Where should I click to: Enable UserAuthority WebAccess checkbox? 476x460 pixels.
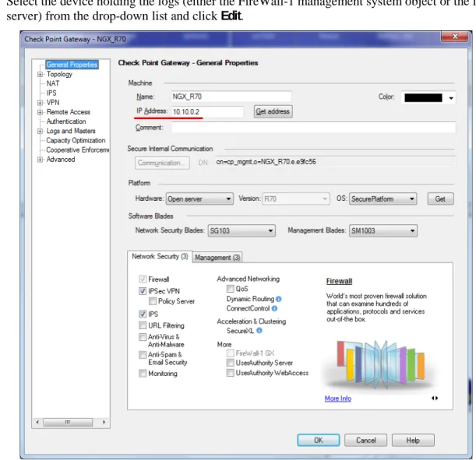(x=231, y=373)
